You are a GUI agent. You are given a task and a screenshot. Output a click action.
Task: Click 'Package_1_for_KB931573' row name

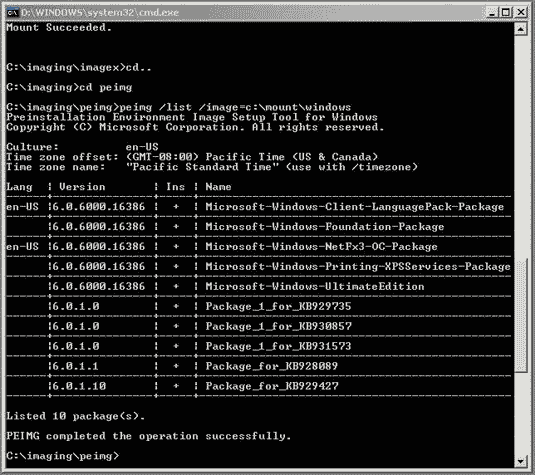[278, 346]
